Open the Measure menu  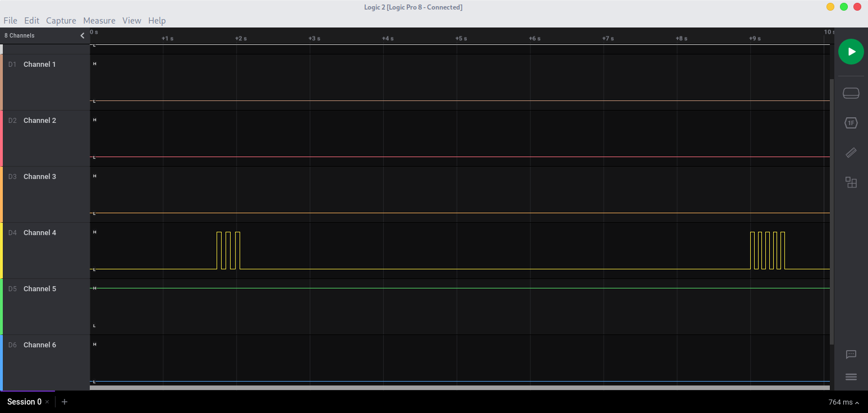point(99,21)
